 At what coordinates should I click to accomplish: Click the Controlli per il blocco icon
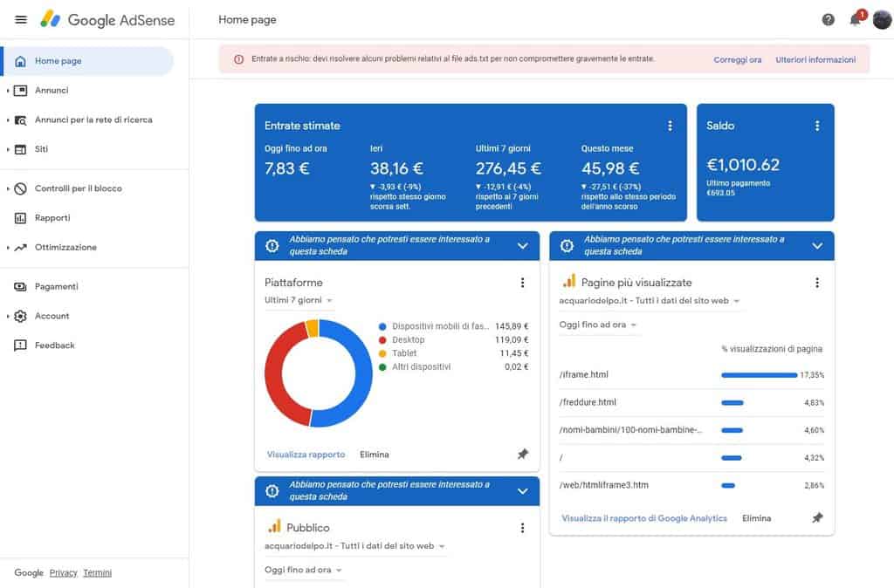tap(21, 188)
